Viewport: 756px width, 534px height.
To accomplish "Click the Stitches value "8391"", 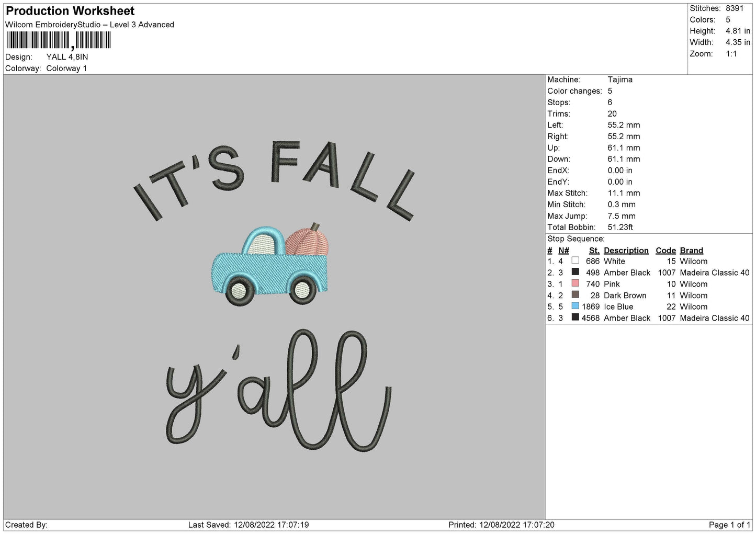I will 735,8.
